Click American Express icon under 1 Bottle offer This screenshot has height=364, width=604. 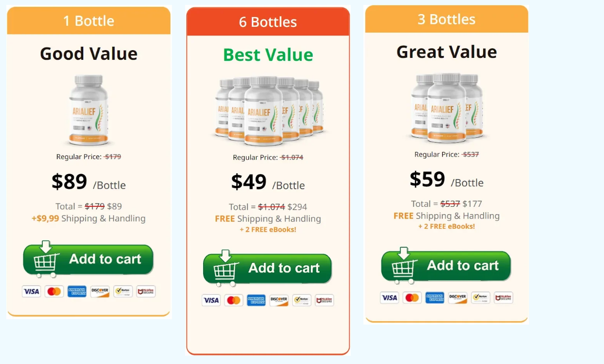pyautogui.click(x=77, y=291)
